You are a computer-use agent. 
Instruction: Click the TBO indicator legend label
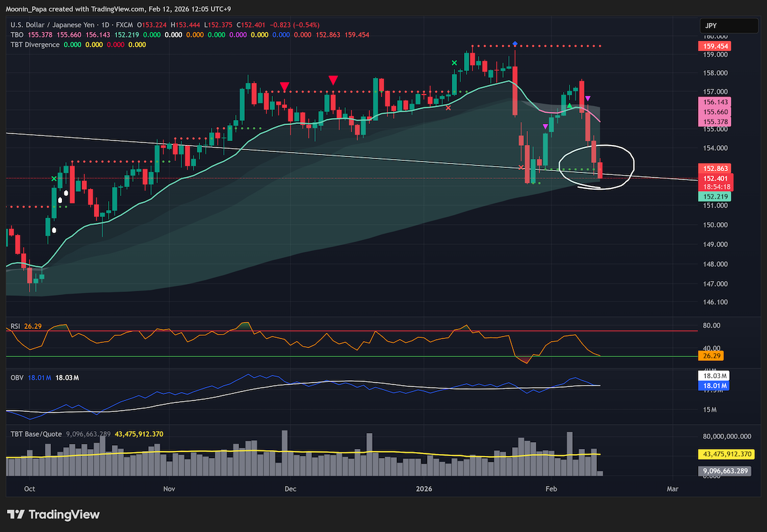pyautogui.click(x=18, y=34)
